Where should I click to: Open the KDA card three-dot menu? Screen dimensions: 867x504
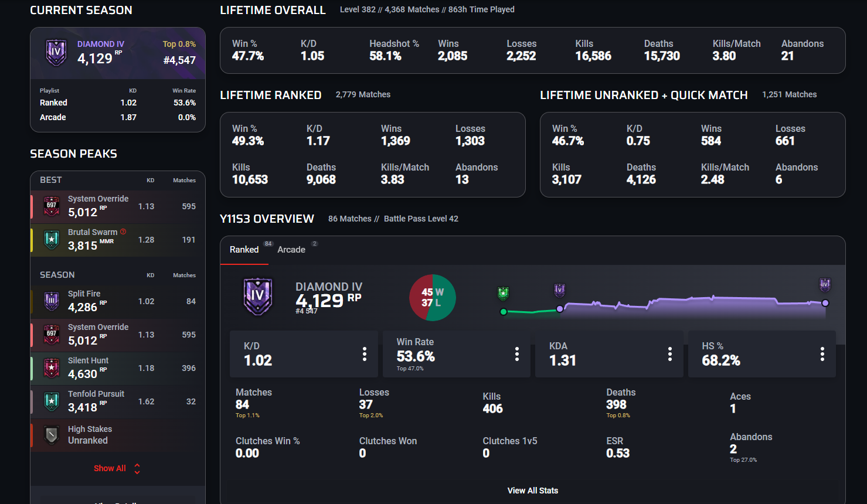pyautogui.click(x=670, y=354)
